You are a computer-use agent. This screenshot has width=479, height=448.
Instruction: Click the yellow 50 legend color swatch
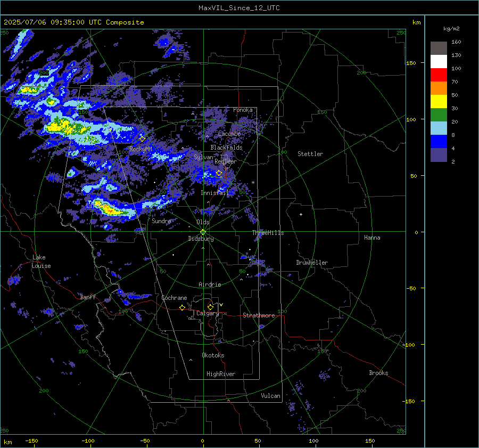(x=439, y=102)
